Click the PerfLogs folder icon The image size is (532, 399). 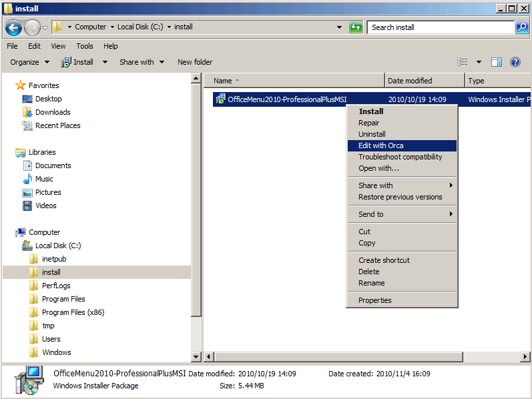pyautogui.click(x=33, y=286)
